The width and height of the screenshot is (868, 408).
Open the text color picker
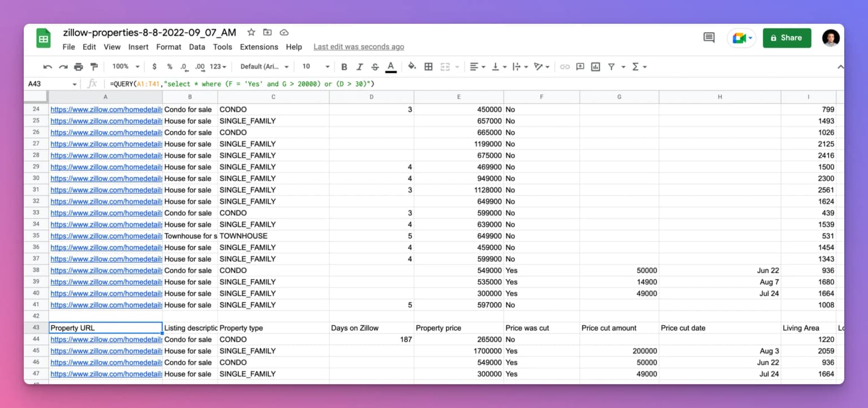390,67
